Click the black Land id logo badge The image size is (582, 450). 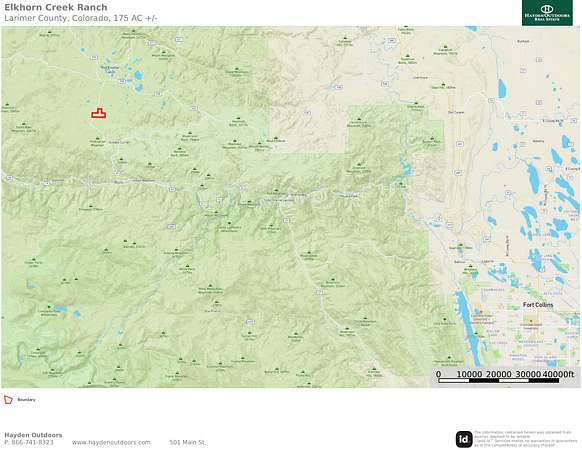[x=464, y=439]
